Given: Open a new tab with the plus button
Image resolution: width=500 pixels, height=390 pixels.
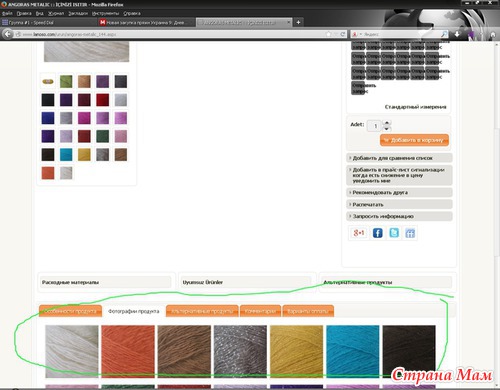Looking at the screenshot, I should 298,22.
